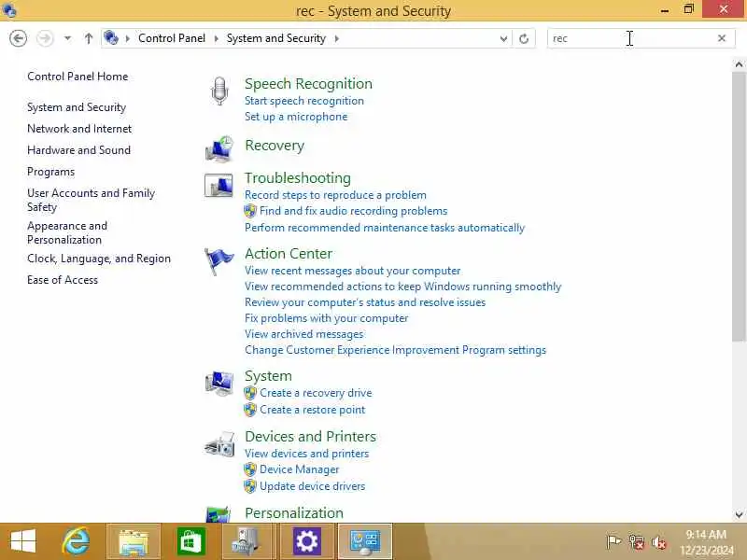Click System and Security breadcrumb segment
Screen dimensions: 747x560
tap(275, 38)
